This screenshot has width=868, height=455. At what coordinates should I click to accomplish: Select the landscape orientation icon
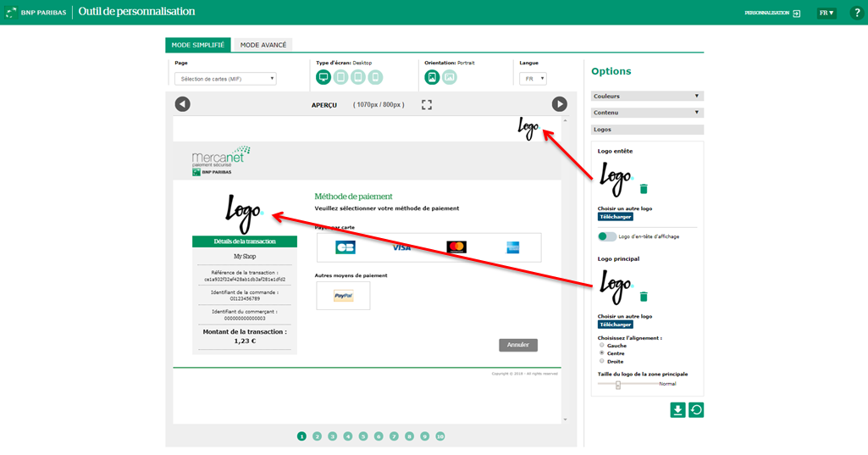(x=450, y=77)
